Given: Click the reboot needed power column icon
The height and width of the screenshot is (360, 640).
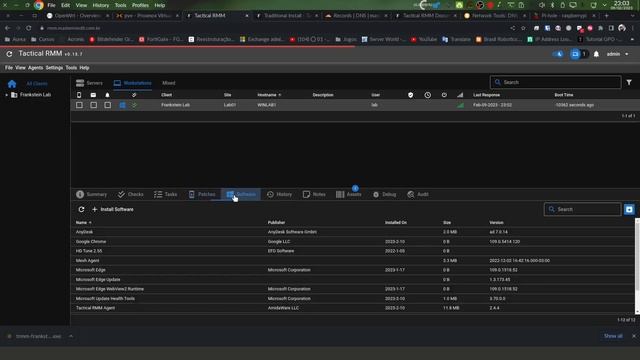Looking at the screenshot, I should pyautogui.click(x=444, y=95).
